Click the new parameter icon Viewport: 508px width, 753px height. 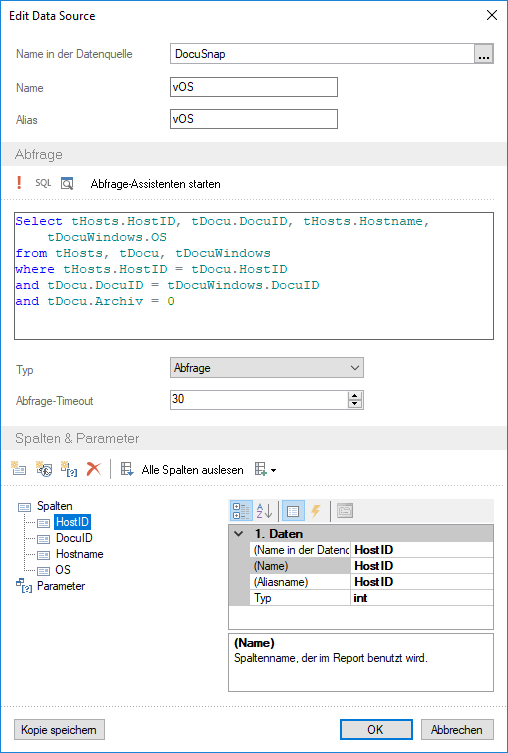point(69,469)
